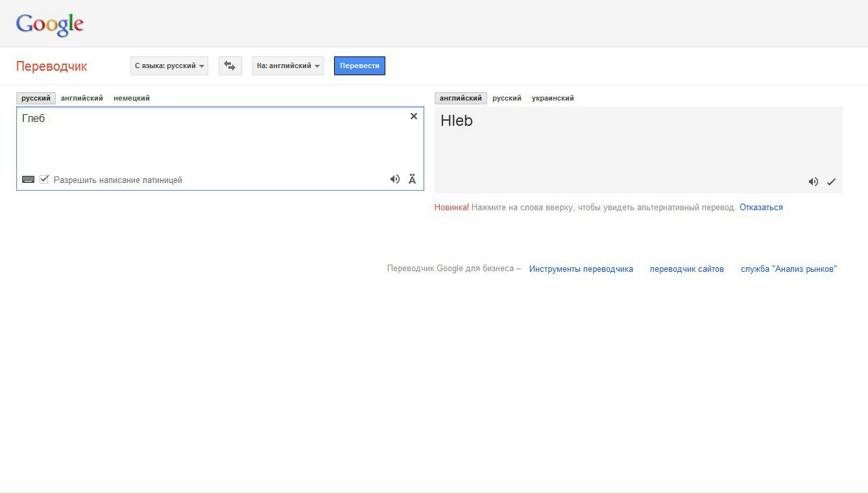The width and height of the screenshot is (868, 493).
Task: Expand the 'На: английский' dropdown
Action: [288, 66]
